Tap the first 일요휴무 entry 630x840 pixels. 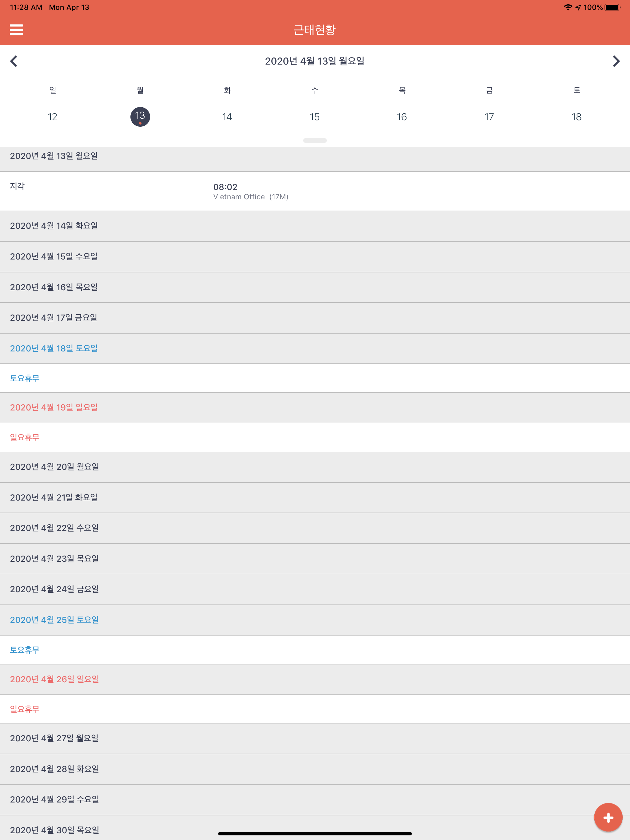[25, 438]
